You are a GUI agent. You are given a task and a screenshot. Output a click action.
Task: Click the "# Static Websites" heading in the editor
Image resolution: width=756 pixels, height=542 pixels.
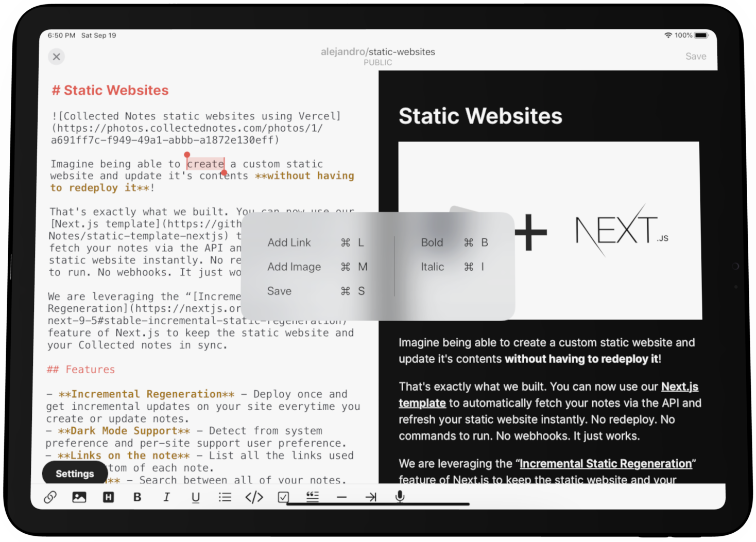pos(110,90)
